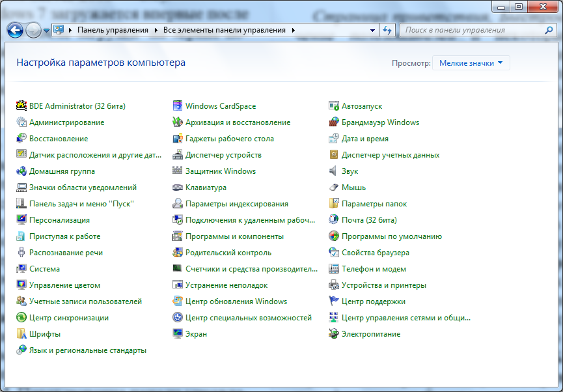Open the 'Значки области уведомлений' link
Viewport: 563px width, 392px height.
point(83,188)
